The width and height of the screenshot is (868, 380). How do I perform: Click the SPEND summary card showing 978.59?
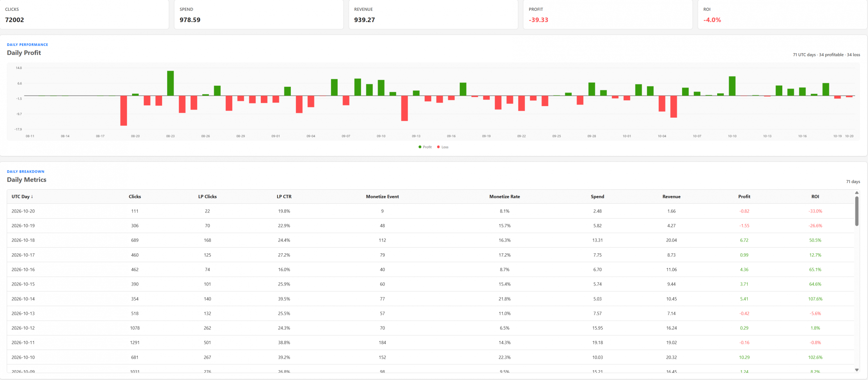(259, 14)
